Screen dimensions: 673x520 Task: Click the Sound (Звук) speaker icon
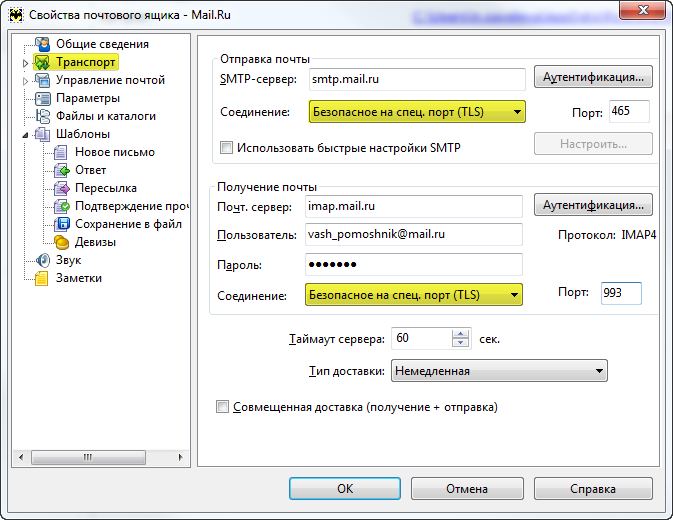pos(42,260)
